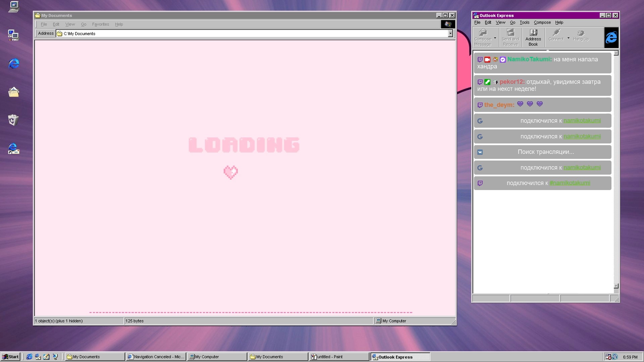Image resolution: width=644 pixels, height=362 pixels.
Task: Click the Connect toolbar icon
Action: (x=556, y=35)
